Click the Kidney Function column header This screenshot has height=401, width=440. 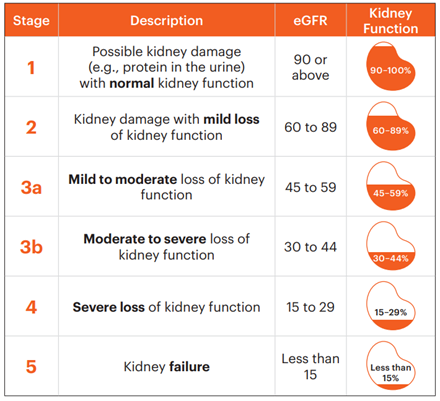coord(391,21)
